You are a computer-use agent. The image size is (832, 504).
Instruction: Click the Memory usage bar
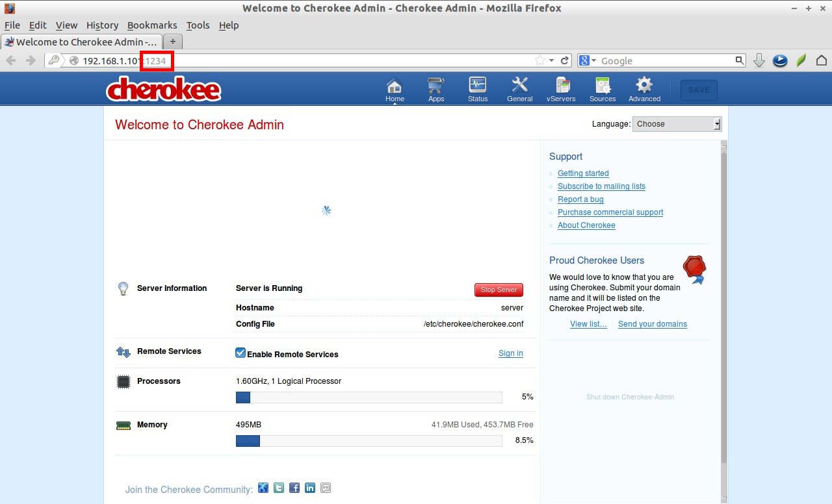[369, 441]
